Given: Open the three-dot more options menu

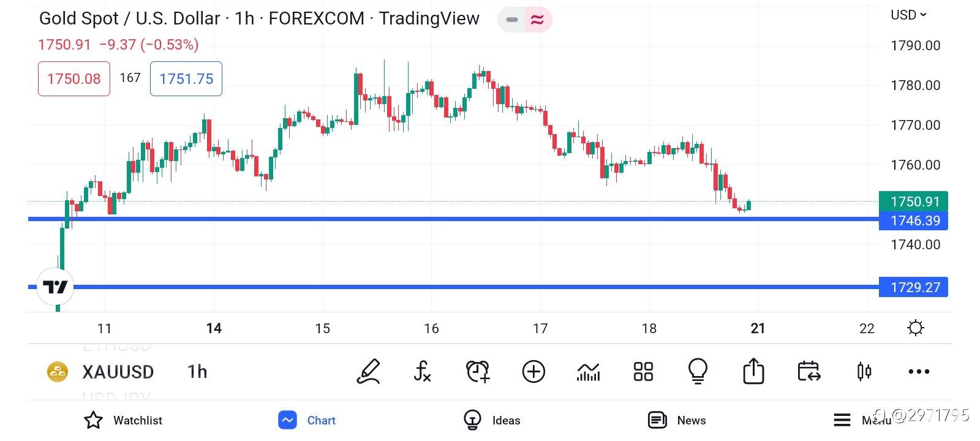Looking at the screenshot, I should [x=919, y=371].
